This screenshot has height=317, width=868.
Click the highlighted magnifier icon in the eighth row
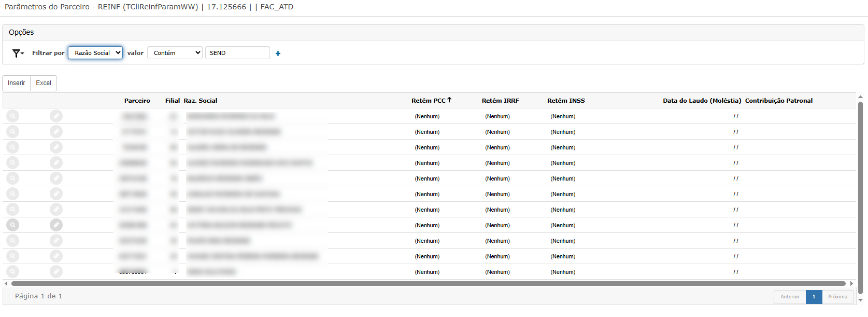(12, 225)
